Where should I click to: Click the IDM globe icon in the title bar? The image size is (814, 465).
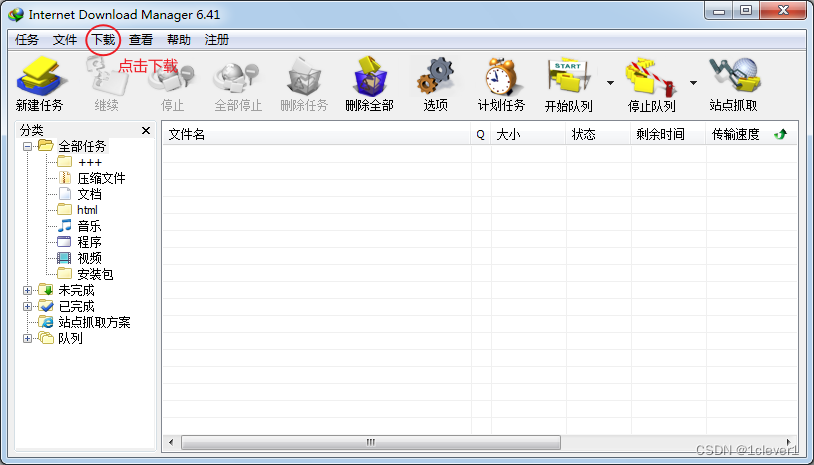coord(16,14)
